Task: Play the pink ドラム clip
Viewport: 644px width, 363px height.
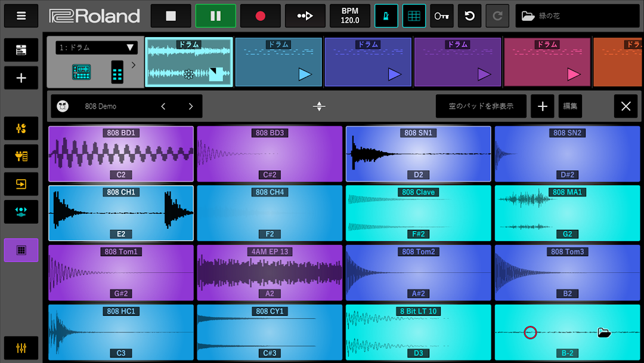Action: [x=574, y=75]
